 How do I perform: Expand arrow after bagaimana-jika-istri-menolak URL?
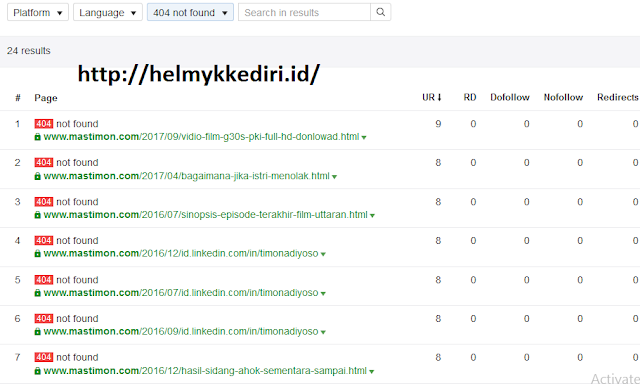point(334,177)
